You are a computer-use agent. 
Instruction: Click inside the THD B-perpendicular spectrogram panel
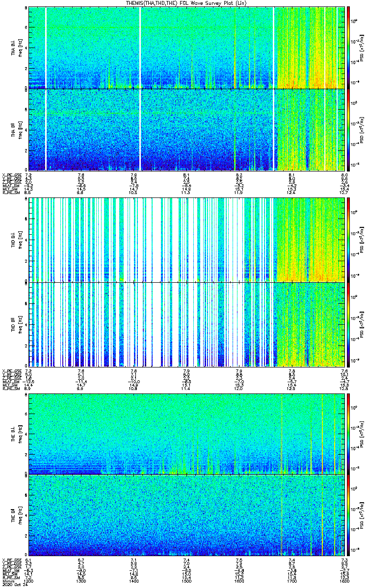pos(186,240)
